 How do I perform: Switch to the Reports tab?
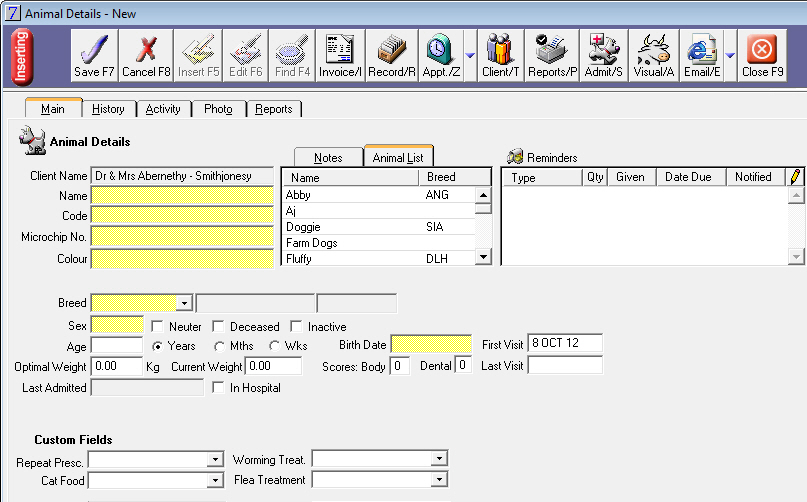point(274,109)
